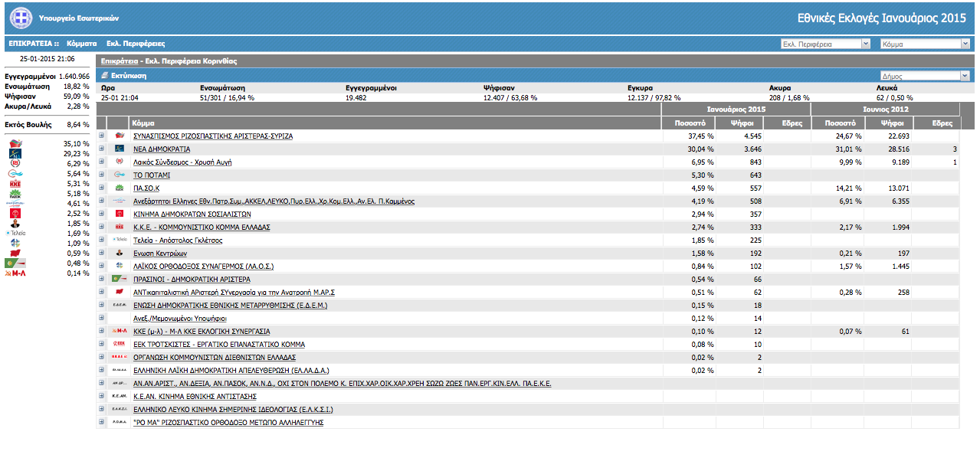Expand the ΣΥΡΙΖΑ row plus icon

(x=101, y=136)
